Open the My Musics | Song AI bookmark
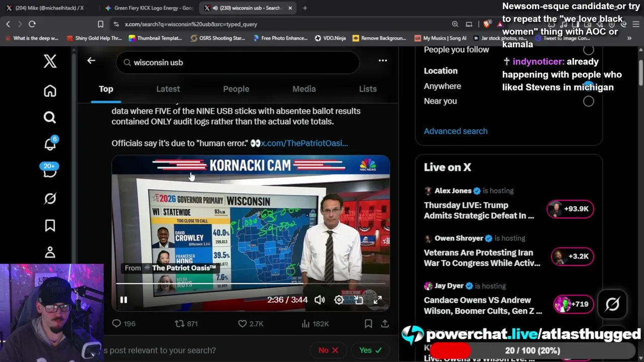The width and height of the screenshot is (644, 362). click(440, 38)
